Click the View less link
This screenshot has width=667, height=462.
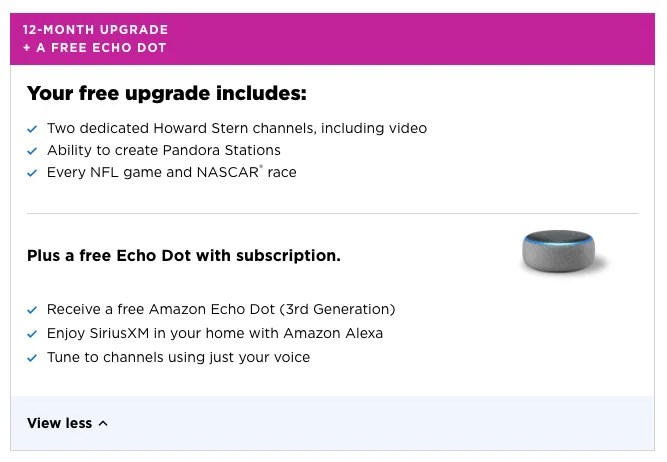[59, 423]
